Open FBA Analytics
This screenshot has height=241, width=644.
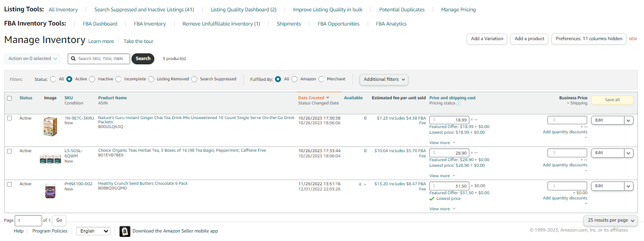[391, 24]
